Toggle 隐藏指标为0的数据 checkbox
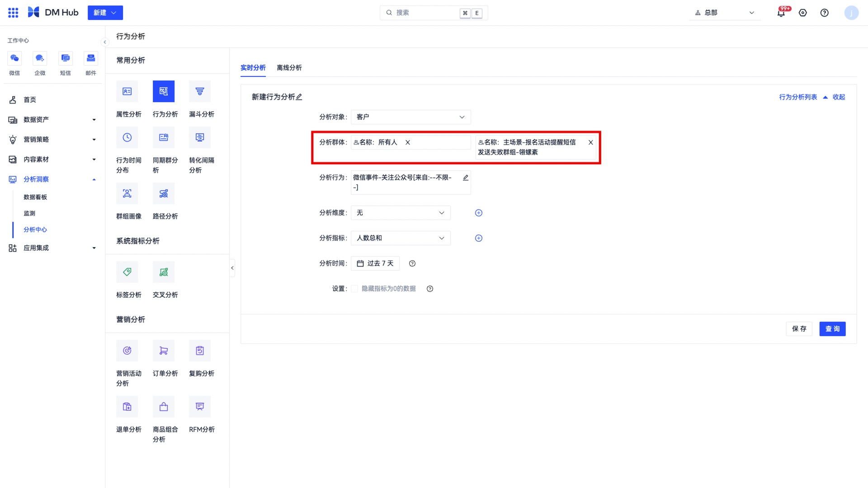Screen dimensions: 868x488 [x=354, y=289]
